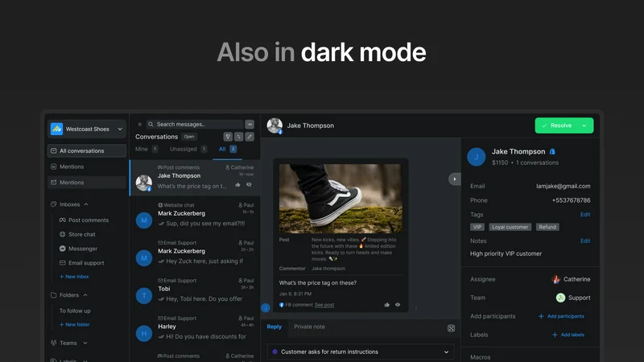Select All conversations in the sidebar
The width and height of the screenshot is (644, 362).
click(87, 150)
